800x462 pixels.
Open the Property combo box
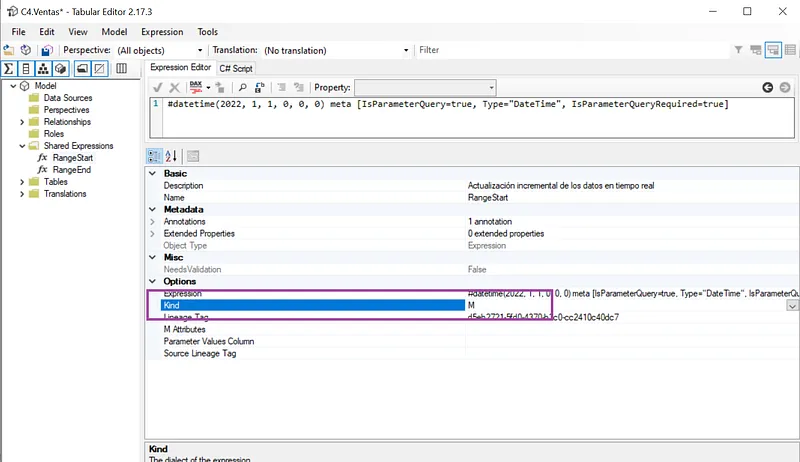click(x=426, y=88)
